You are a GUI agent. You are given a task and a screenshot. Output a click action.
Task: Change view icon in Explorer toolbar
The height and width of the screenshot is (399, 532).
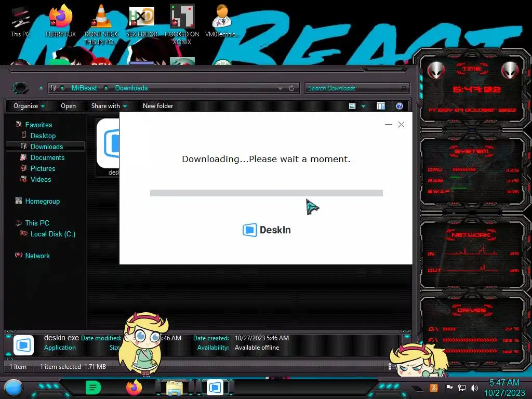352,106
